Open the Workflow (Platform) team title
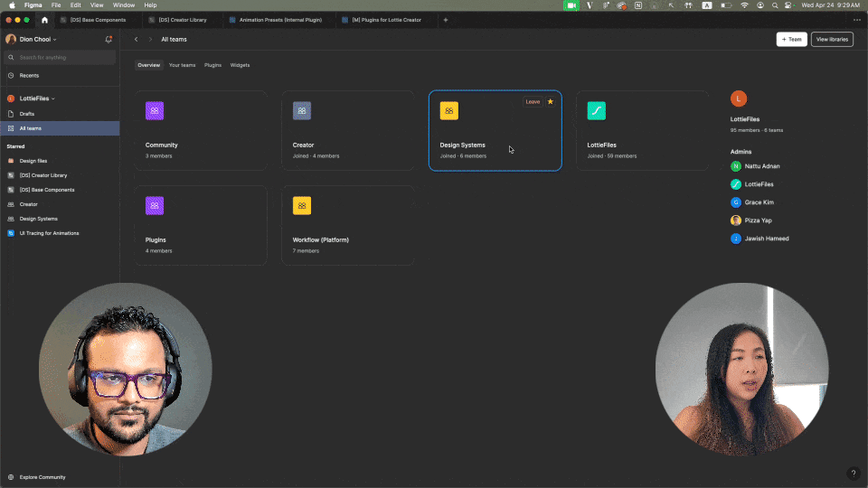This screenshot has width=868, height=488. 320,240
